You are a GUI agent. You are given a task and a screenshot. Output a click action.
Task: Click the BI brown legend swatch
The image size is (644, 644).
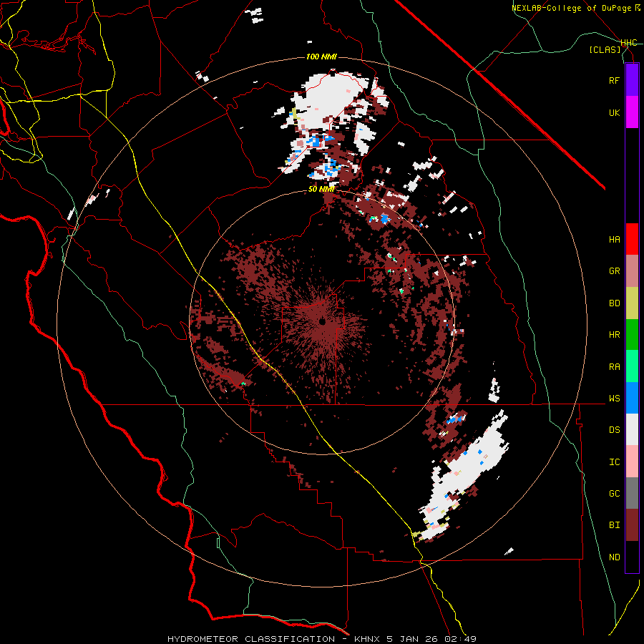(632, 525)
